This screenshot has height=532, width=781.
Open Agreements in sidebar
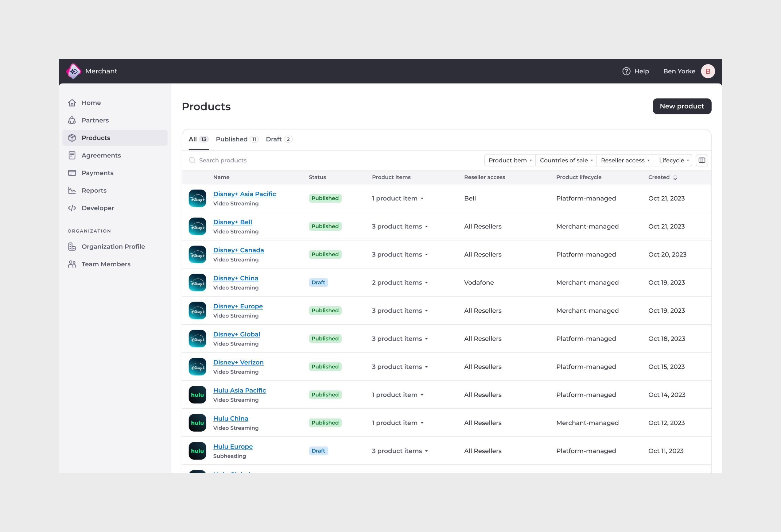pos(115,155)
